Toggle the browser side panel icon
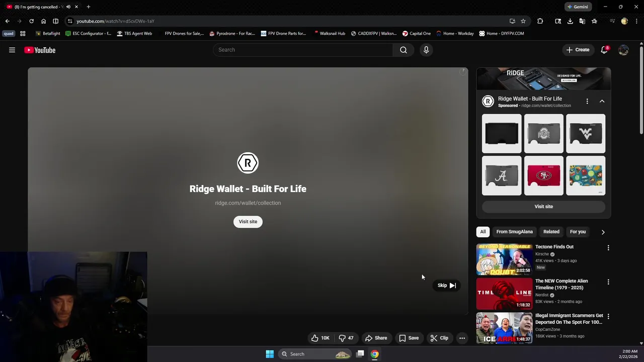Image resolution: width=644 pixels, height=362 pixels. [x=55, y=21]
